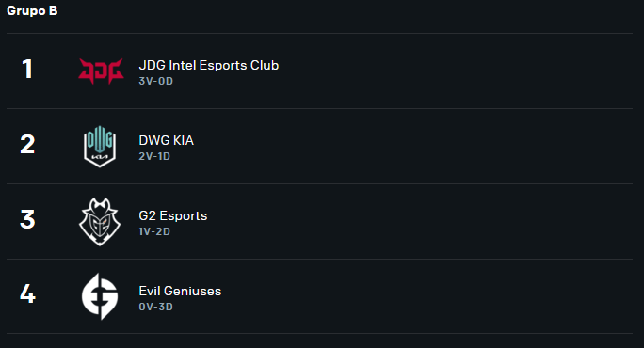Open JDG Intel Esports Club team name
Viewport: 644px width, 348px height.
point(209,65)
